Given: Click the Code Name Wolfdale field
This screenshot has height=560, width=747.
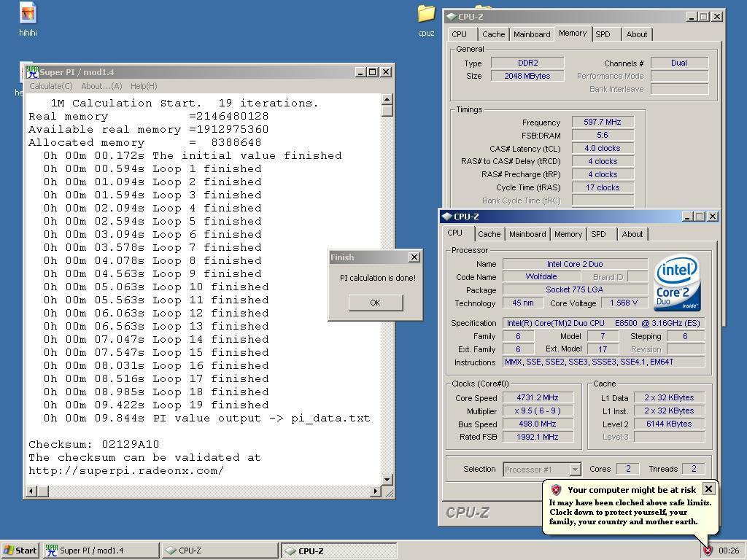Looking at the screenshot, I should [x=541, y=276].
